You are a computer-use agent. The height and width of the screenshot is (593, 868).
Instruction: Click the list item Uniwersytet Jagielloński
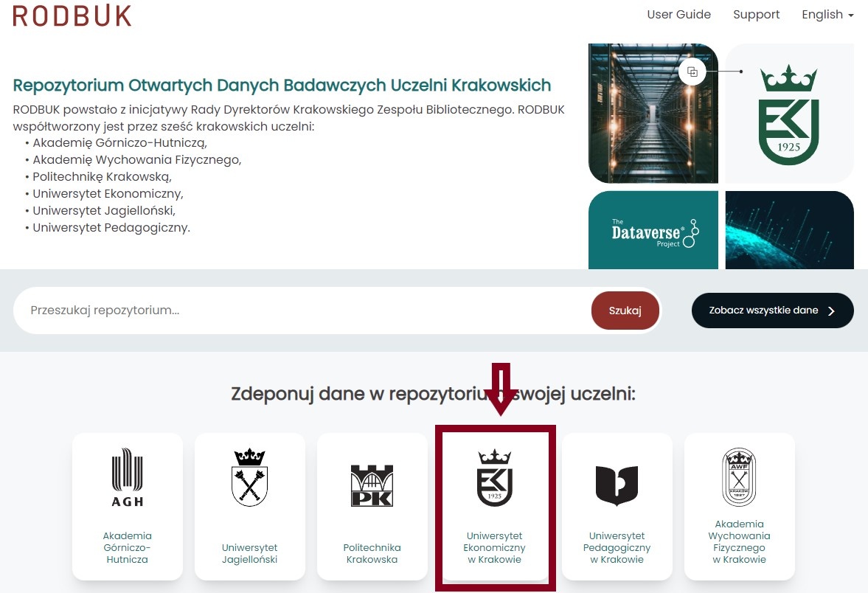[x=104, y=210]
